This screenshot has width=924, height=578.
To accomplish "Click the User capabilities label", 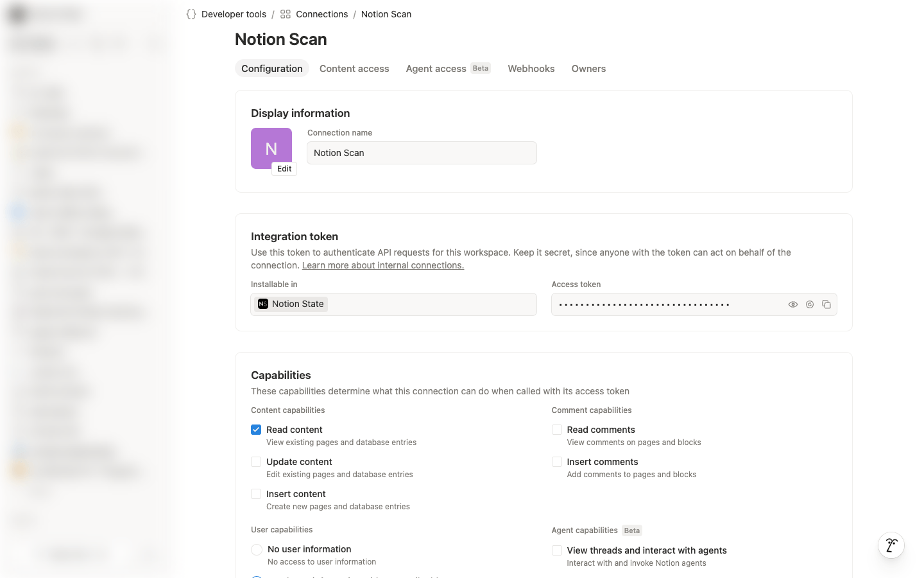I will 282,530.
